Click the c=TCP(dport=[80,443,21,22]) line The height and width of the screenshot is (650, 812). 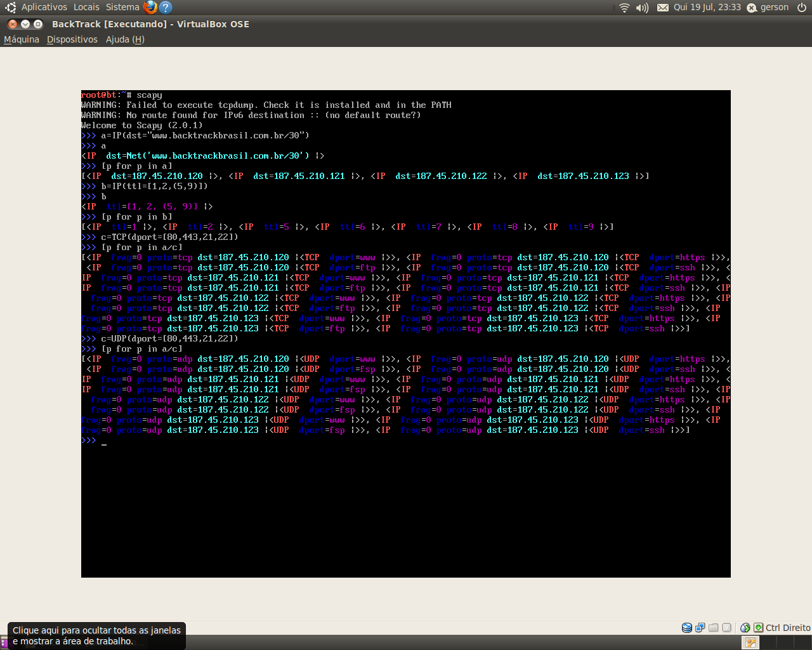(x=160, y=237)
